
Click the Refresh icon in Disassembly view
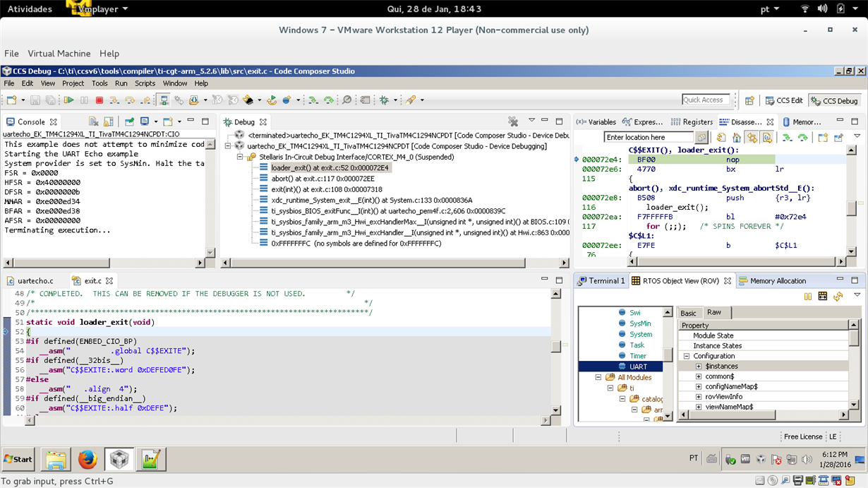point(721,137)
